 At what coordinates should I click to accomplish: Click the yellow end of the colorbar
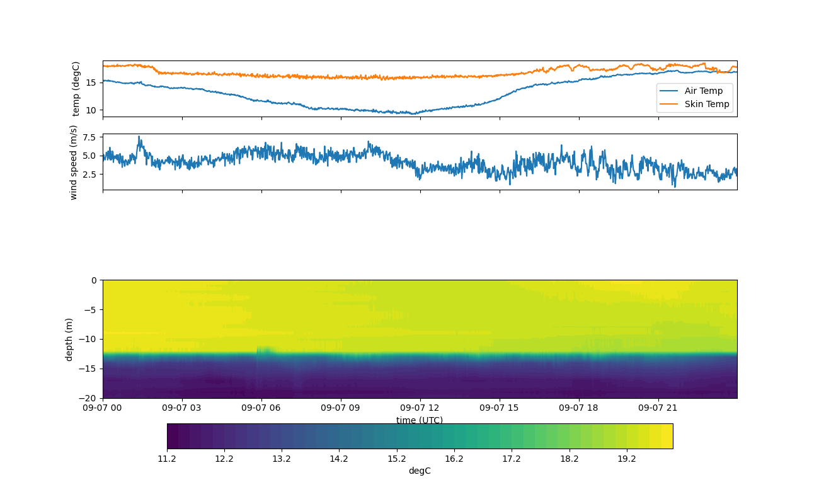(x=665, y=436)
